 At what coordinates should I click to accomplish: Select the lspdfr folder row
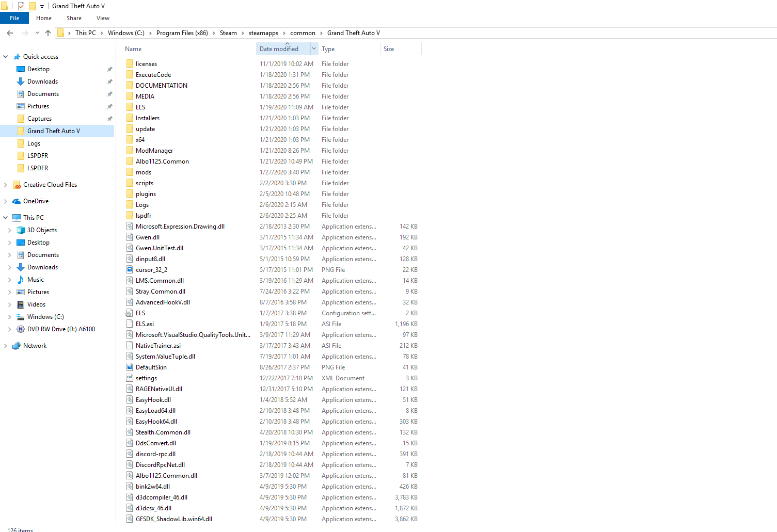272,216
